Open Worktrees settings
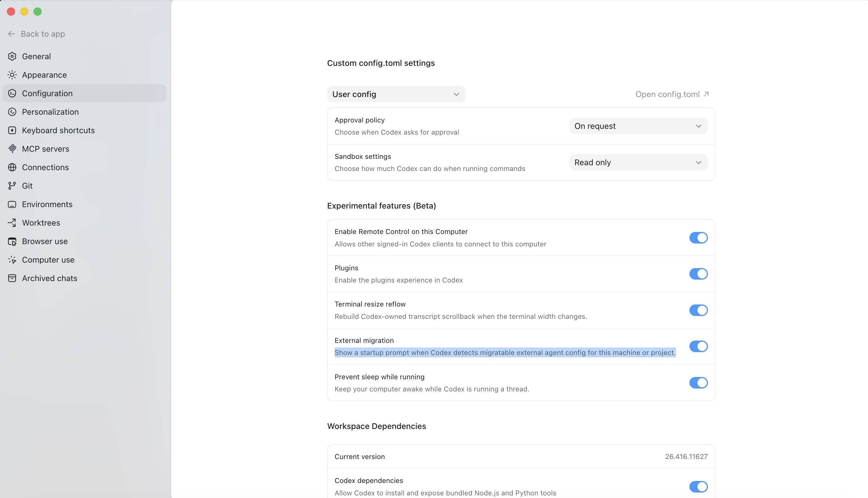 click(x=84, y=223)
